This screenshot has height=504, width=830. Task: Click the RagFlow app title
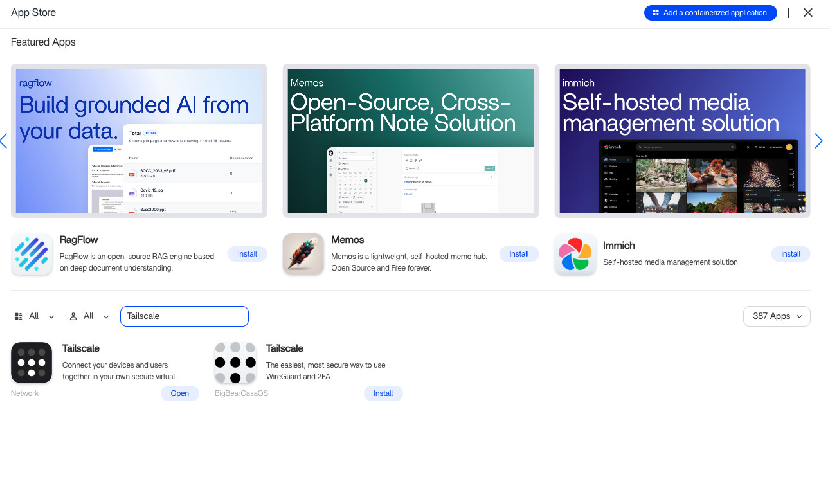(x=79, y=240)
